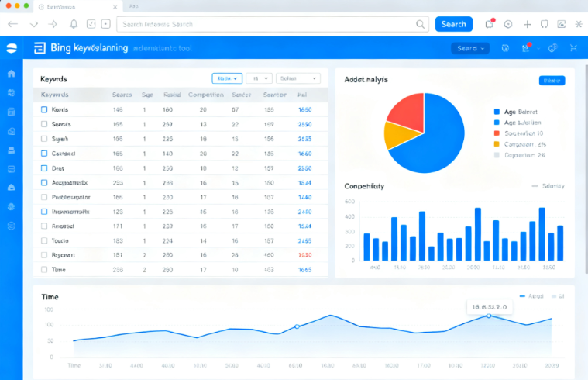The image size is (588, 380).
Task: Click the bell icon in browser toolbar
Action: pyautogui.click(x=74, y=24)
